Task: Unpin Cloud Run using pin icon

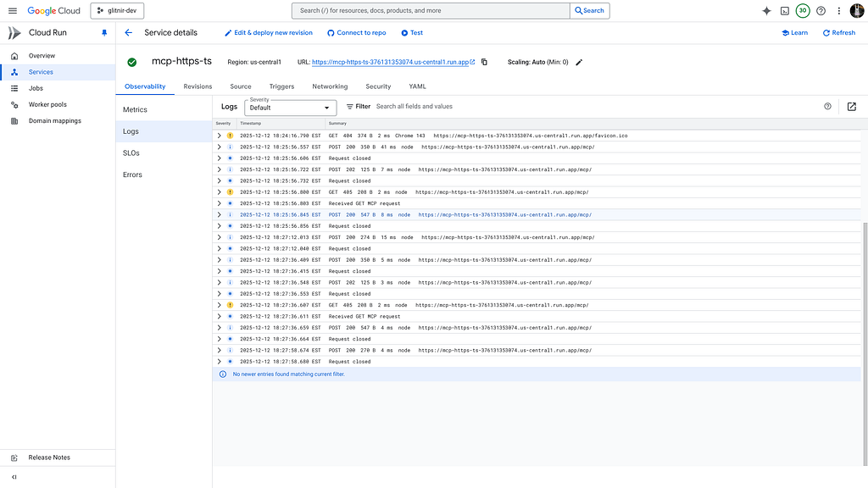Action: click(104, 33)
